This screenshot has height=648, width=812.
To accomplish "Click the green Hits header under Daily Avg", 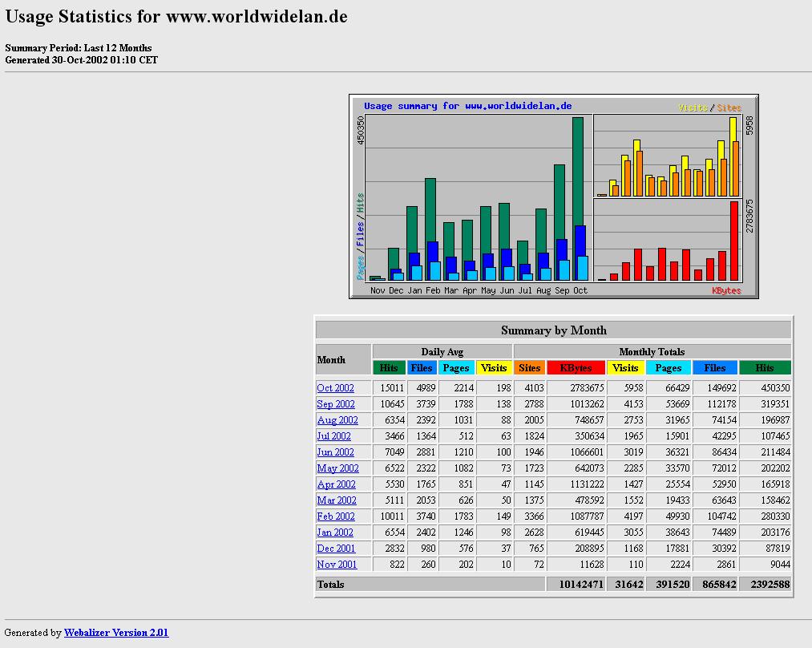I will [389, 368].
